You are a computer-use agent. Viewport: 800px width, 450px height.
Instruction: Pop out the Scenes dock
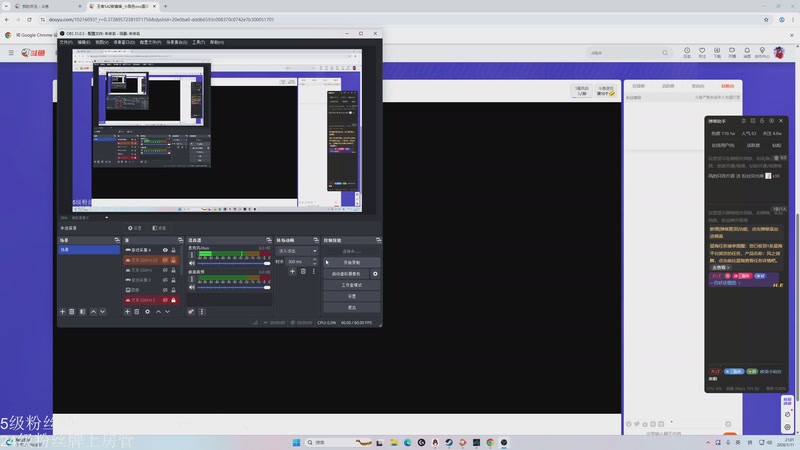pos(117,240)
